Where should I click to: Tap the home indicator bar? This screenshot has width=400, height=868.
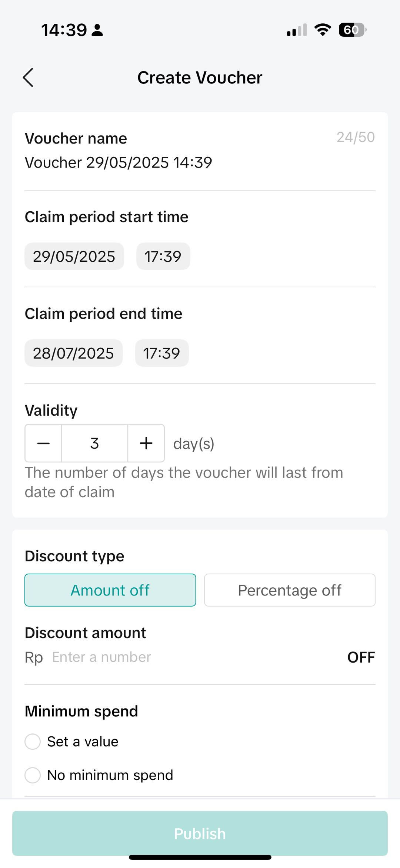[x=200, y=857]
